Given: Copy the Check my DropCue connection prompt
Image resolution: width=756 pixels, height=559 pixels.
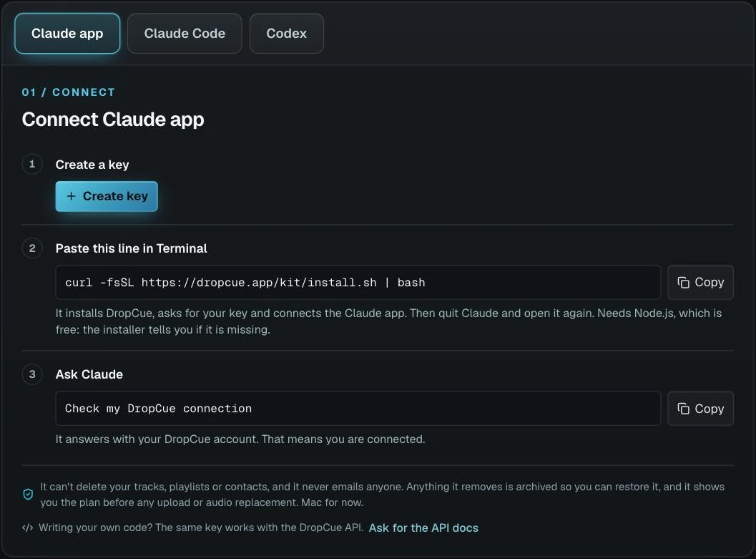Looking at the screenshot, I should 700,409.
